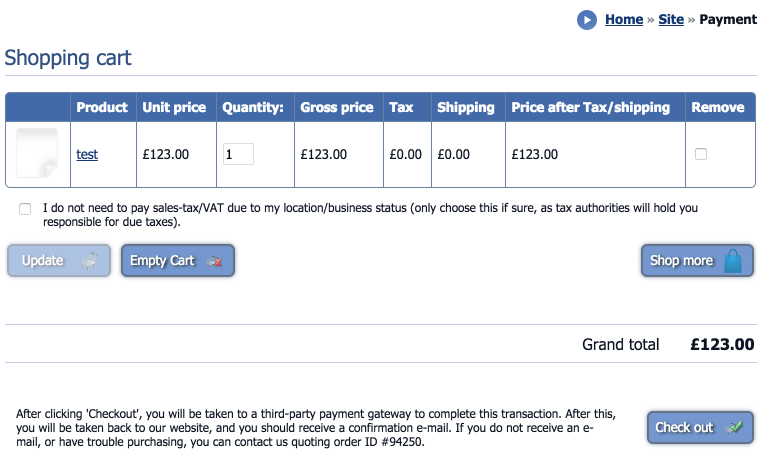
Task: Click the cart icon on Update button
Action: [x=89, y=261]
